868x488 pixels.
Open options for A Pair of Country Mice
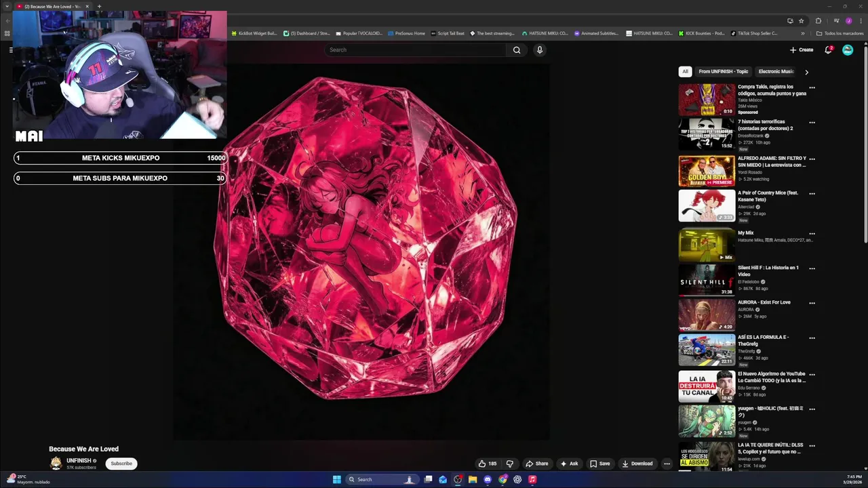pos(812,194)
